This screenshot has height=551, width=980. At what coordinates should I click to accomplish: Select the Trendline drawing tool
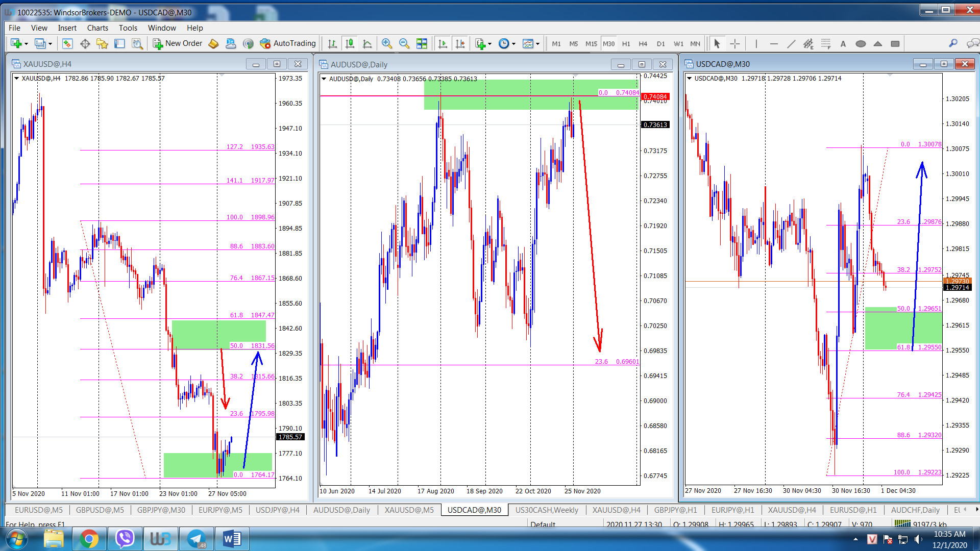click(791, 44)
